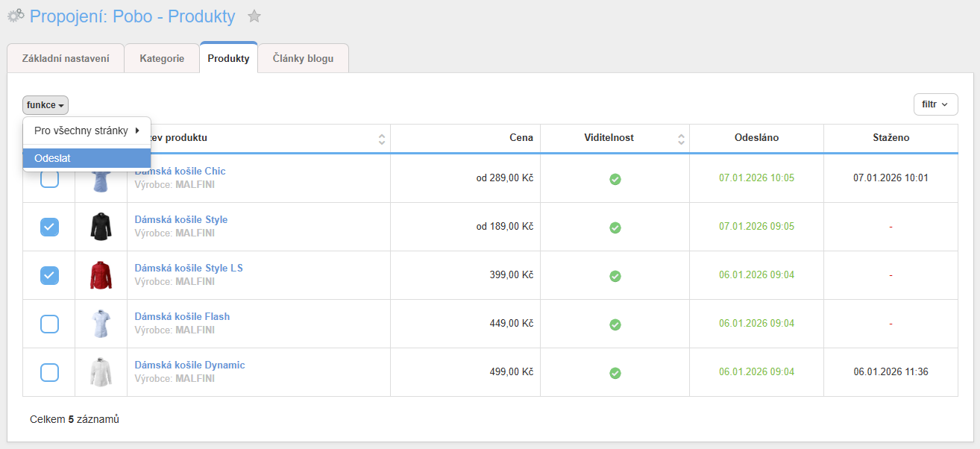Click green visibility check for Dámská košile Style LS

pos(615,276)
